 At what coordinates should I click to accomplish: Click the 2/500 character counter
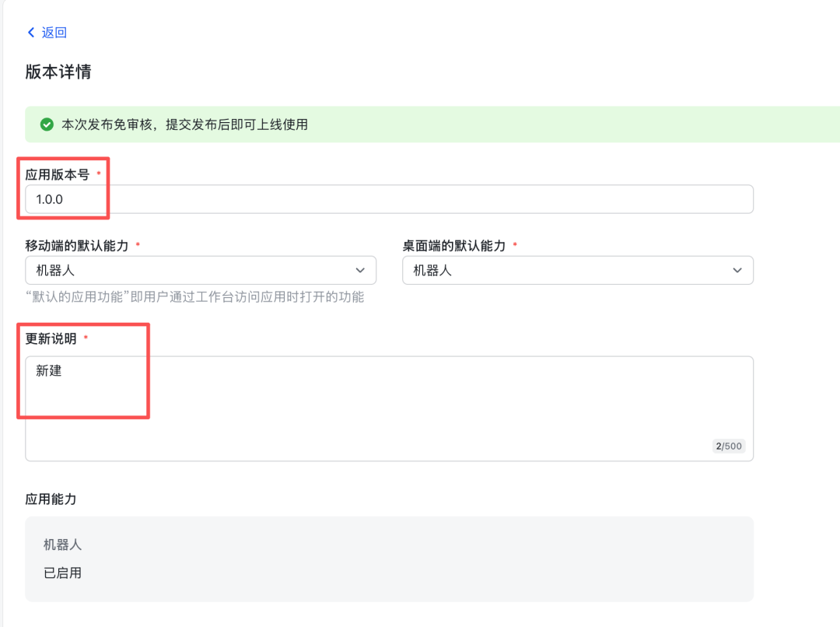tap(729, 447)
